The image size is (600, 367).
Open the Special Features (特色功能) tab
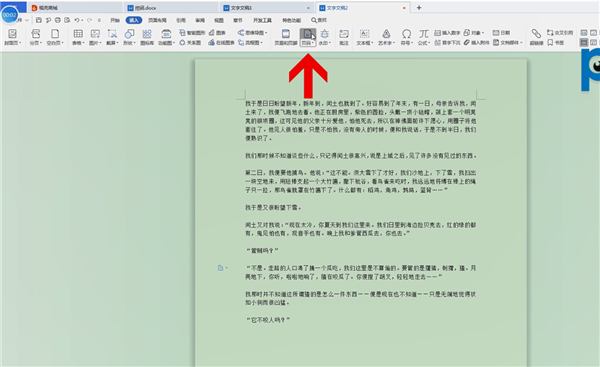[292, 20]
